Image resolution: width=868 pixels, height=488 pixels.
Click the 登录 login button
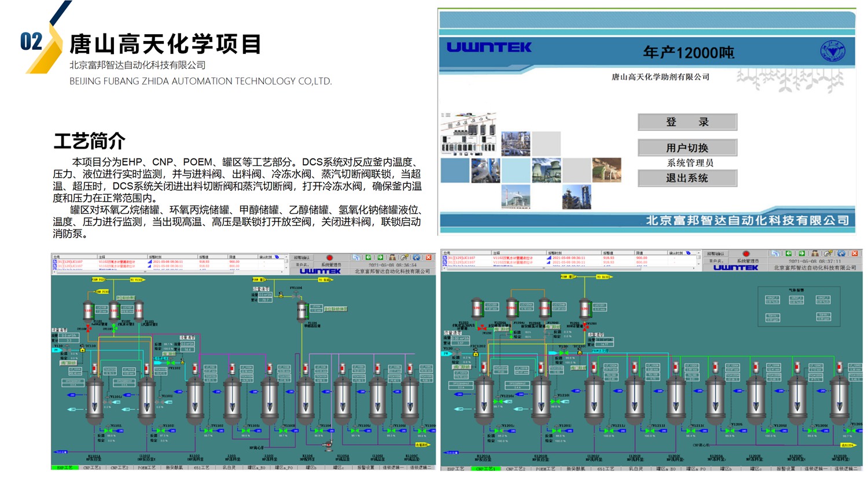point(687,122)
